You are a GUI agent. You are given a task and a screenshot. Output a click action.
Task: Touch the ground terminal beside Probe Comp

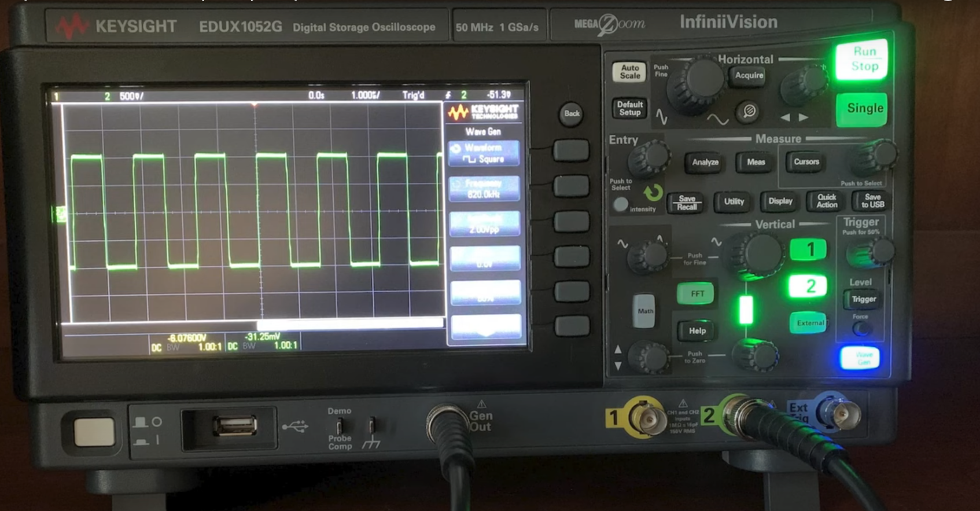tap(371, 427)
